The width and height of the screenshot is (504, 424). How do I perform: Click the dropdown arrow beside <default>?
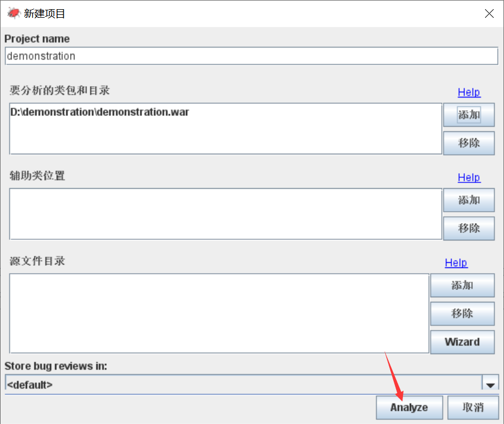coord(490,384)
